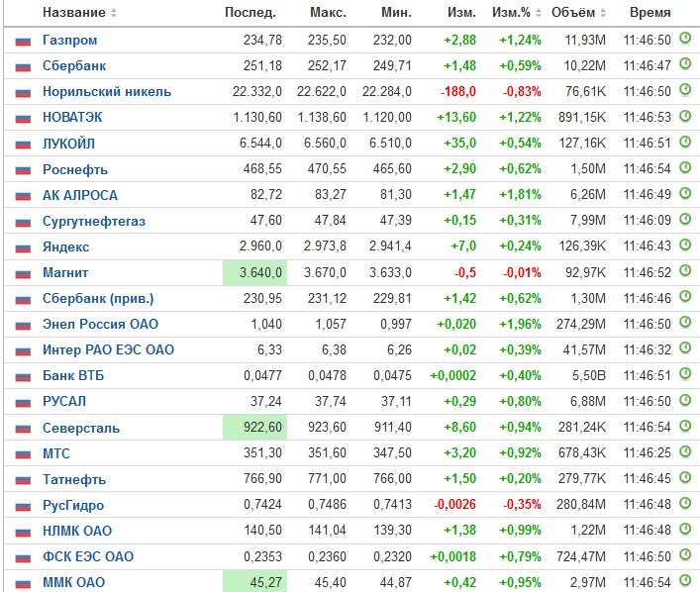Image resolution: width=700 pixels, height=592 pixels.
Task: Click the clock icon in the Северсталь row
Action: point(685,425)
